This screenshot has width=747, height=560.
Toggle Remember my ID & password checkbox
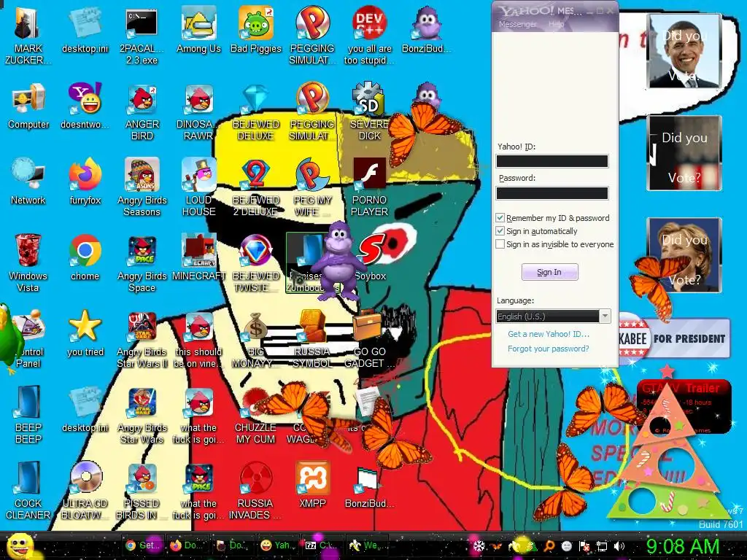pos(500,217)
